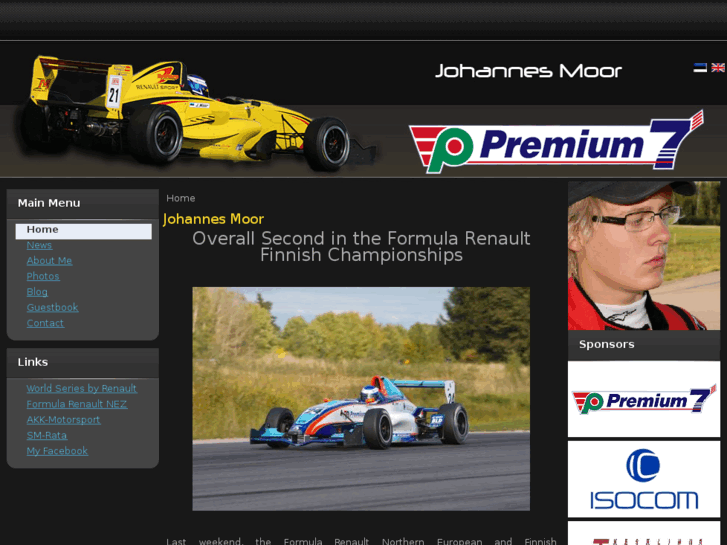Viewport: 727px width, 545px height.
Task: Open the Contact page
Action: [x=45, y=323]
